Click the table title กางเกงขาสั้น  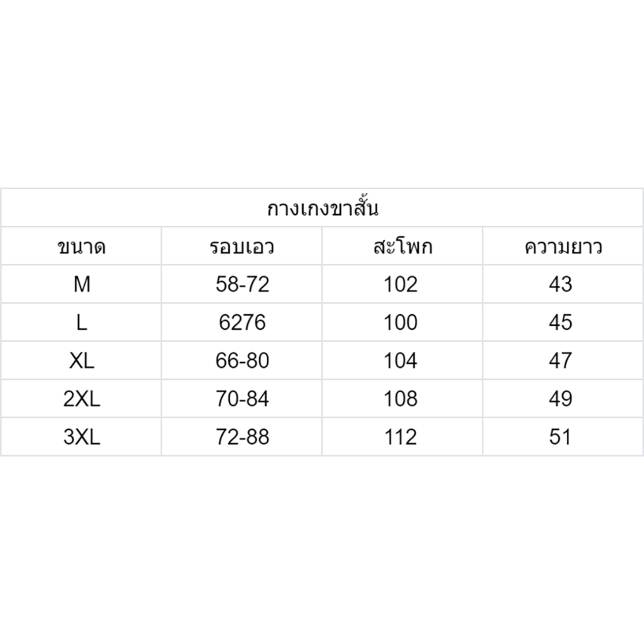323,208
